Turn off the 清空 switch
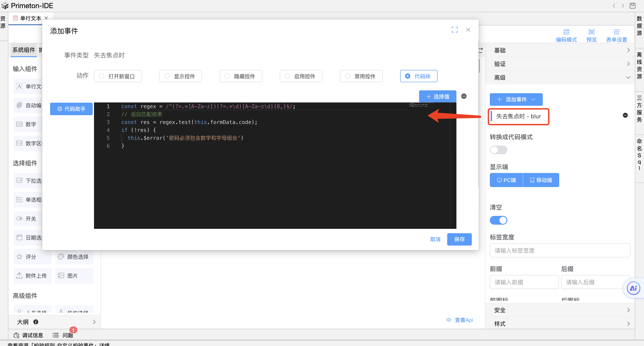The image size is (644, 346). pyautogui.click(x=498, y=220)
